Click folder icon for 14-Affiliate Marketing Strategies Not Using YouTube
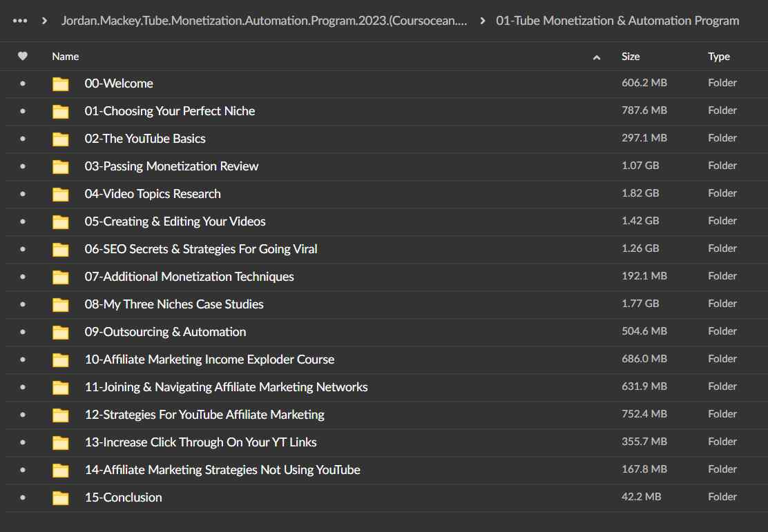The height and width of the screenshot is (532, 768). pos(61,471)
